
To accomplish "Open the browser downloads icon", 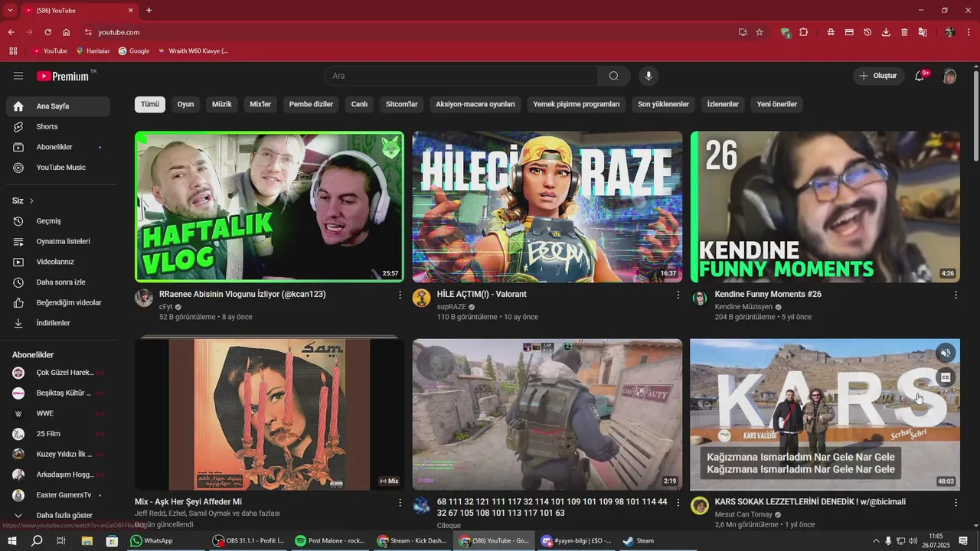I will (x=886, y=32).
